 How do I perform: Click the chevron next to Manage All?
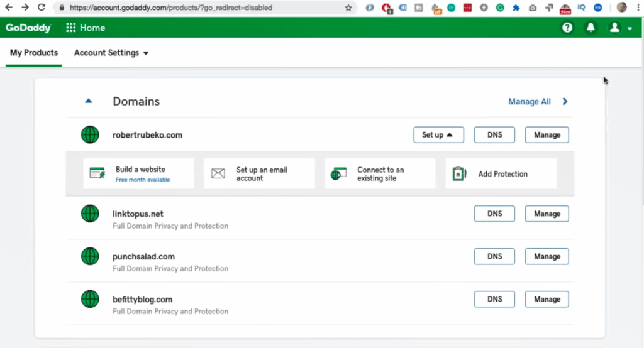[565, 101]
